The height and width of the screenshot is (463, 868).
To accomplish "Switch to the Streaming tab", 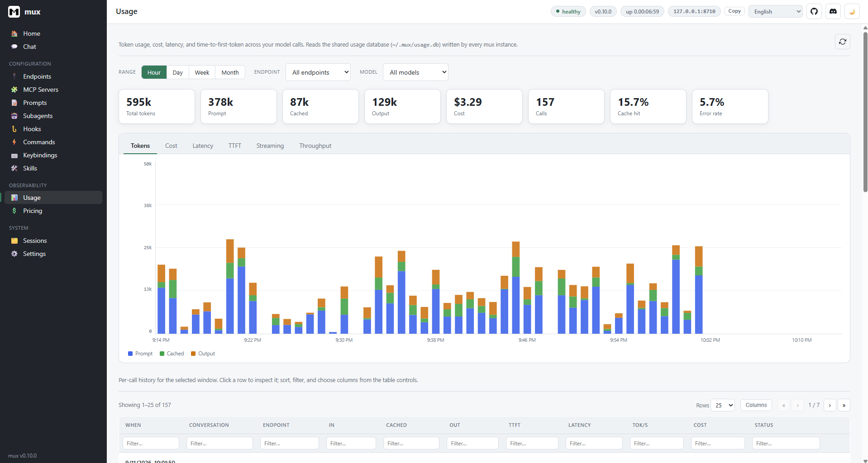I will point(270,146).
